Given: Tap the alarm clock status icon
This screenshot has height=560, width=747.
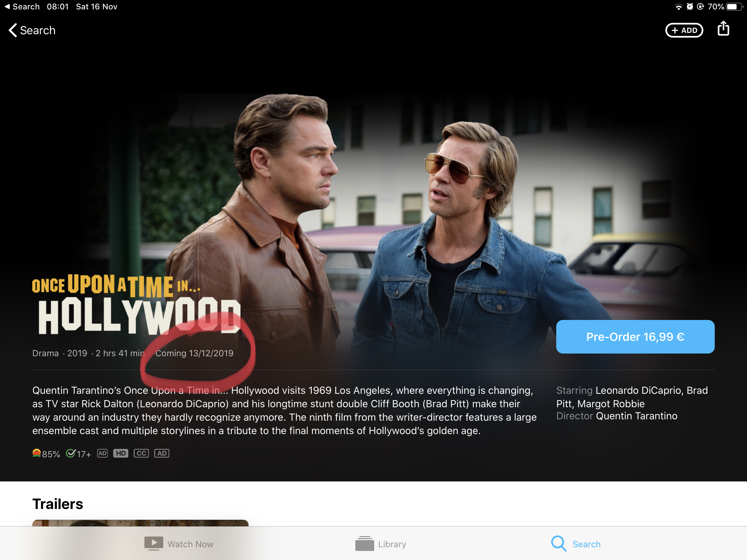Looking at the screenshot, I should pyautogui.click(x=690, y=6).
